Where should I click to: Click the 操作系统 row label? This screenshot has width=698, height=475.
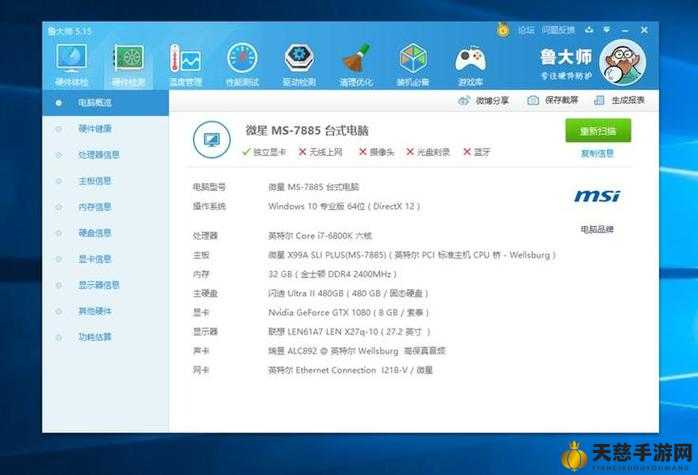pyautogui.click(x=209, y=207)
